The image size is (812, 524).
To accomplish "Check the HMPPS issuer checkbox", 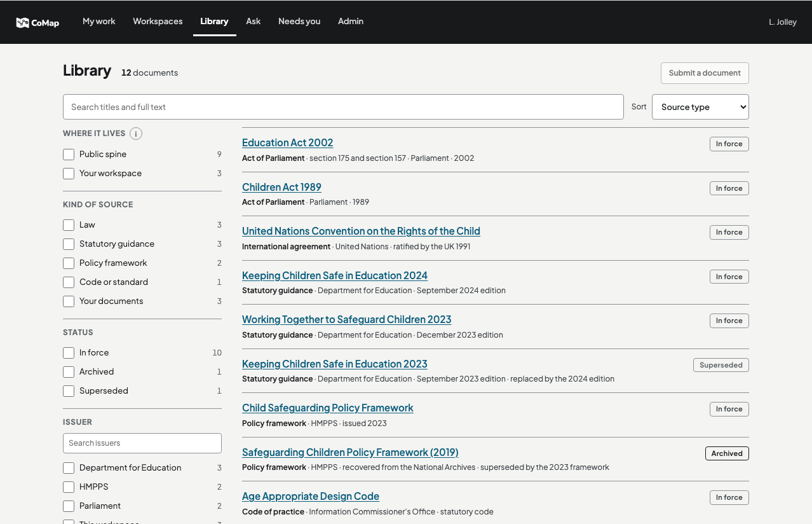I will click(x=69, y=487).
